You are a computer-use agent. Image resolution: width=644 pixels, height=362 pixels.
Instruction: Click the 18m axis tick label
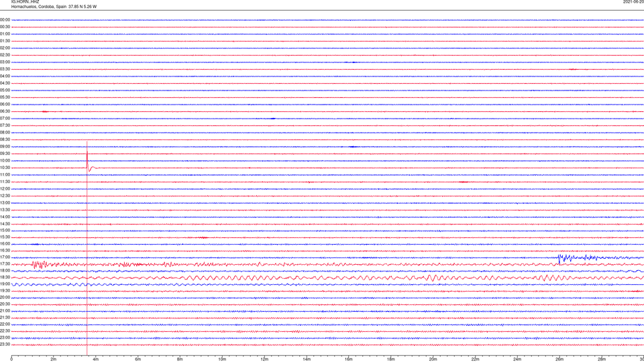391,359
